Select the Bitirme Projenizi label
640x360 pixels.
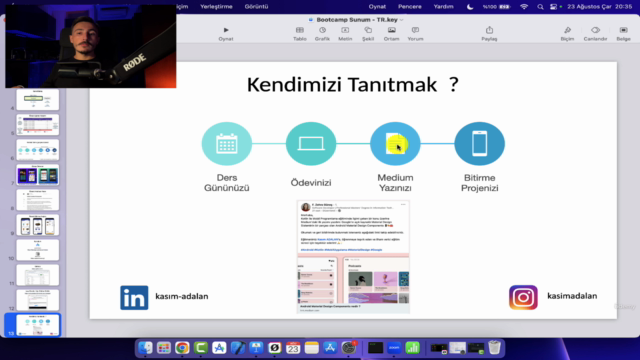480,183
